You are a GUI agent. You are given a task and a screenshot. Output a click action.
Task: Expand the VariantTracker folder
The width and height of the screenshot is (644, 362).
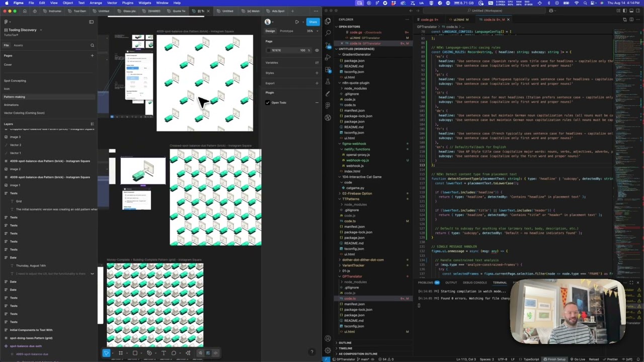tap(353, 265)
